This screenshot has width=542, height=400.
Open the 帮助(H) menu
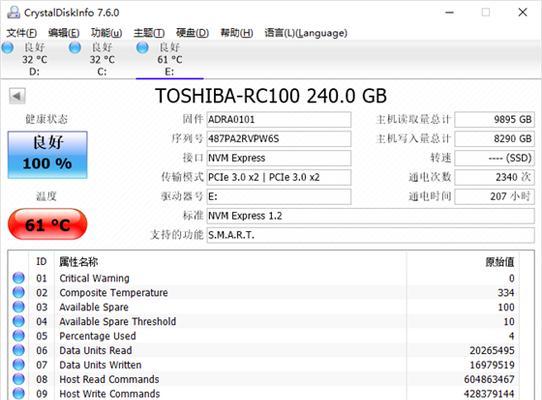[x=237, y=33]
